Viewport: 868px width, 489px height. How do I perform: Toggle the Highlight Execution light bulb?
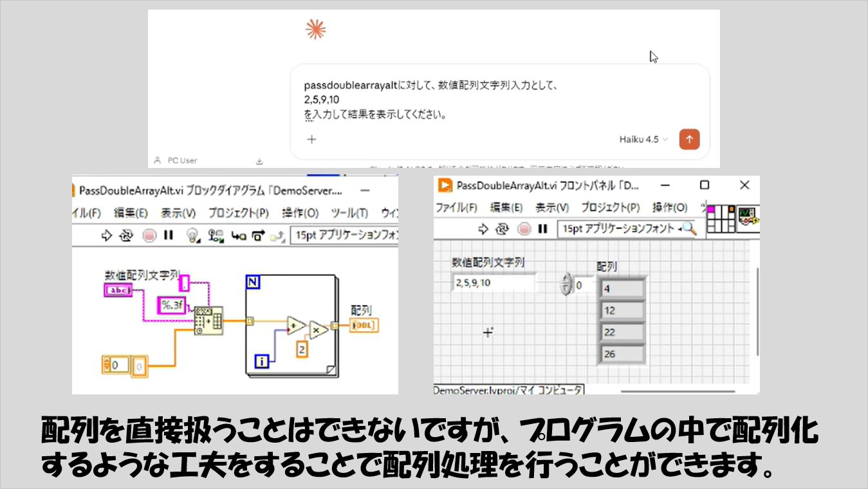coord(192,235)
